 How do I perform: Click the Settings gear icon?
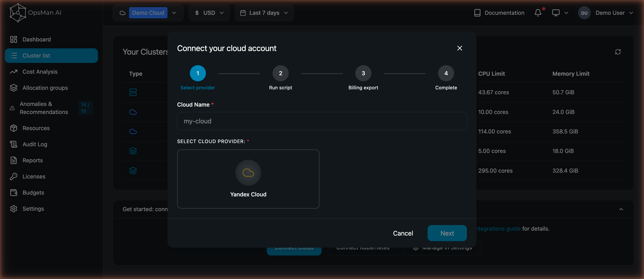13,209
